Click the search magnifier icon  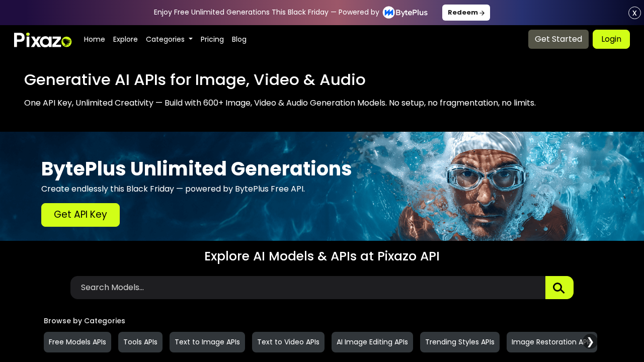point(559,287)
